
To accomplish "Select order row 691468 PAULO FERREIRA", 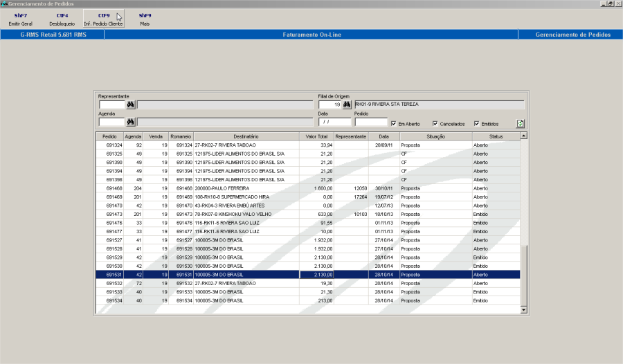I will (x=308, y=188).
